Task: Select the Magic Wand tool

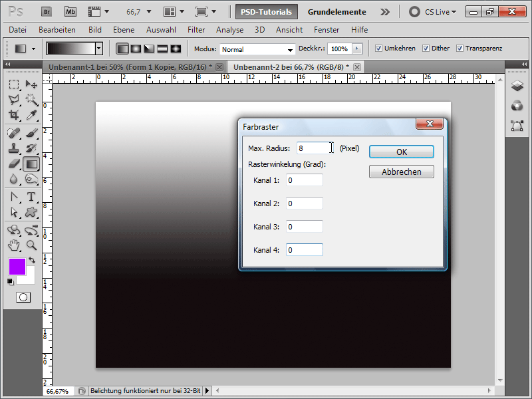Action: click(31, 99)
